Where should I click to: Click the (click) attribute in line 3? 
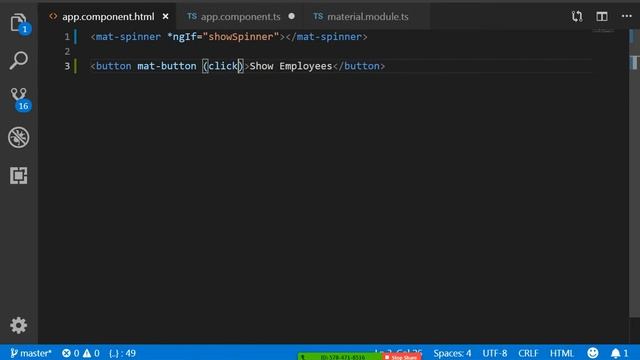coord(223,66)
